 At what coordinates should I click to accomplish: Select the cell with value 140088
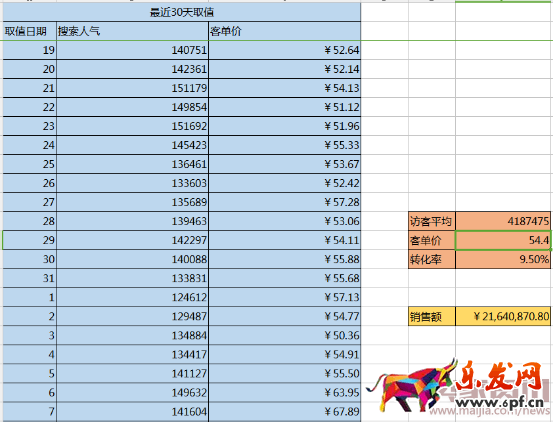tap(132, 260)
